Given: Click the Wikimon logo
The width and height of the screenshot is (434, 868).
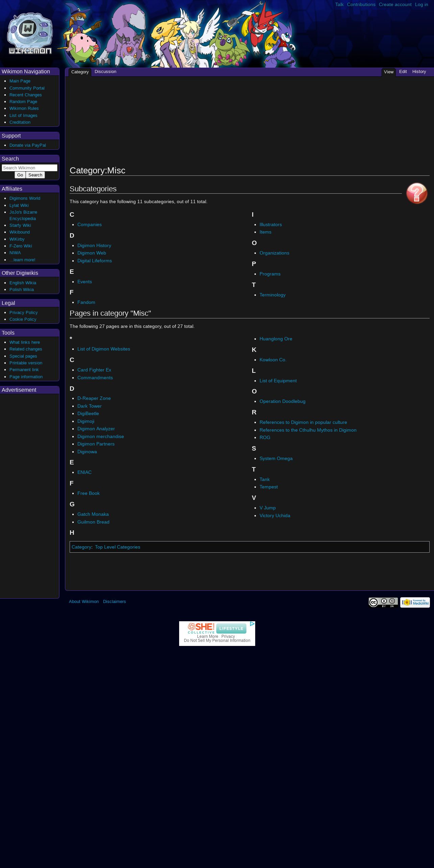Looking at the screenshot, I should [30, 33].
